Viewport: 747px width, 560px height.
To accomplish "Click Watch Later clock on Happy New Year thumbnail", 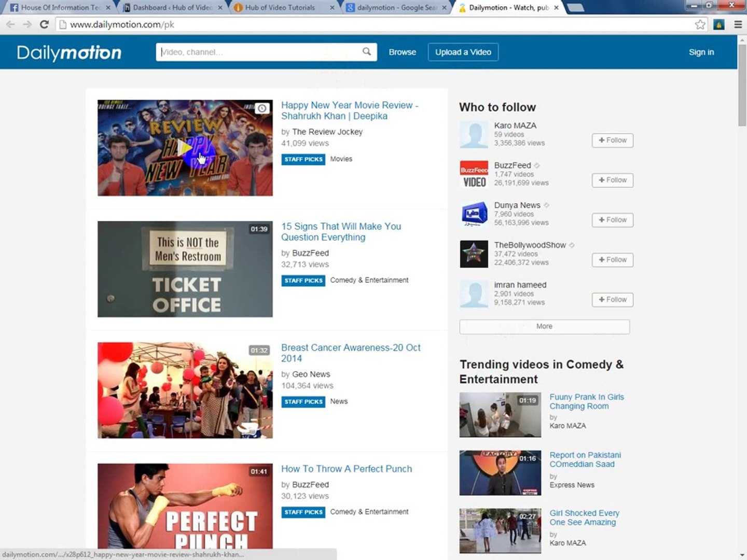I will pos(262,108).
